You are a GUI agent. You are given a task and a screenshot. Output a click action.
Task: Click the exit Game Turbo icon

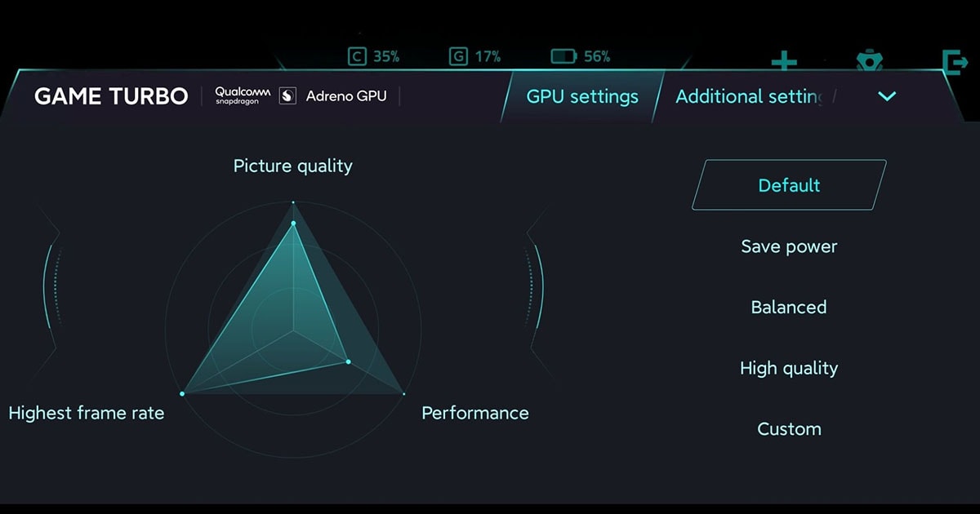[x=953, y=62]
